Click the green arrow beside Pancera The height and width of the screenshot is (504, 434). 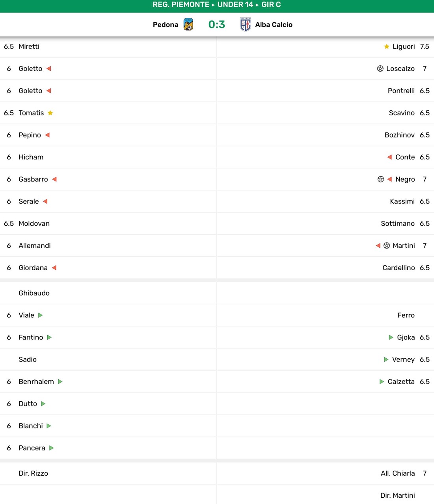[51, 448]
